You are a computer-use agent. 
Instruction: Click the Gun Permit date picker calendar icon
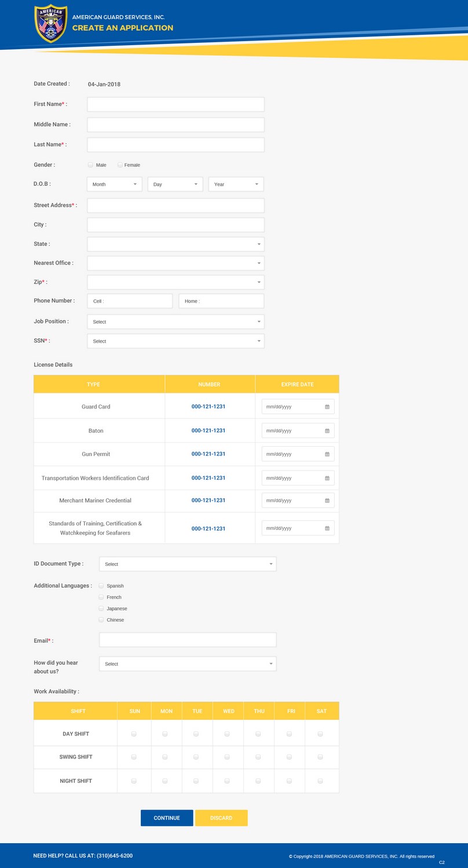[x=328, y=454]
